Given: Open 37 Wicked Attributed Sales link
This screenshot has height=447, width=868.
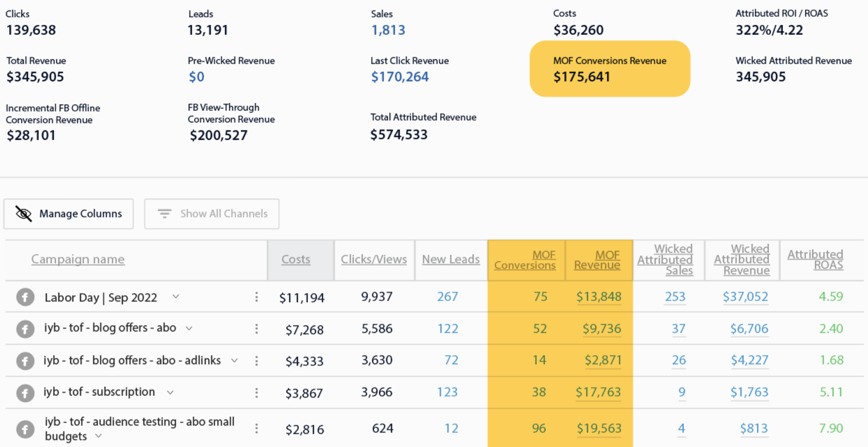Looking at the screenshot, I should [x=678, y=329].
